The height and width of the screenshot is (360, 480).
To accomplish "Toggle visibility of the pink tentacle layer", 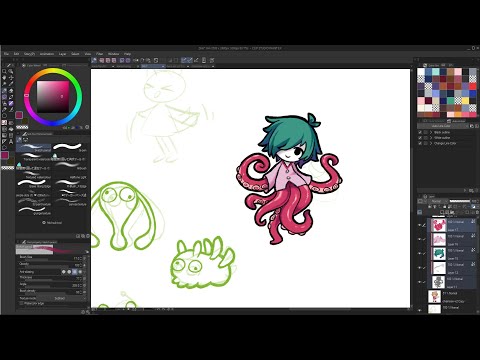I will (420, 225).
